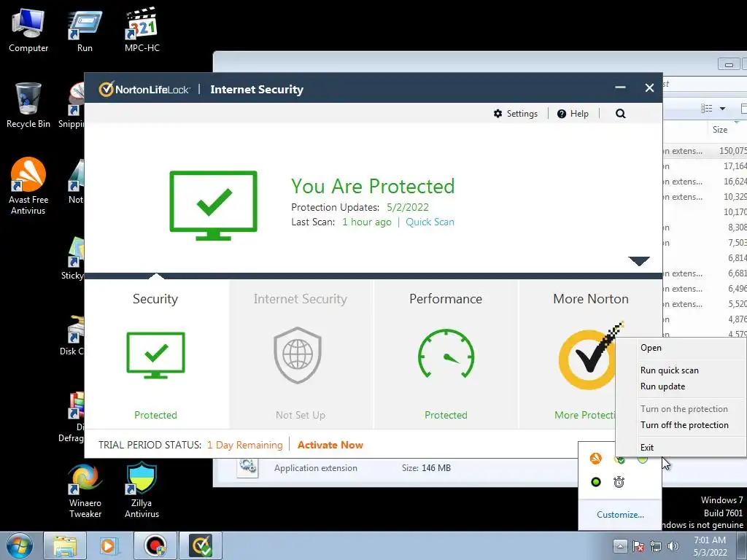Select the Security panel monitor icon
The width and height of the screenshot is (747, 560).
[156, 355]
